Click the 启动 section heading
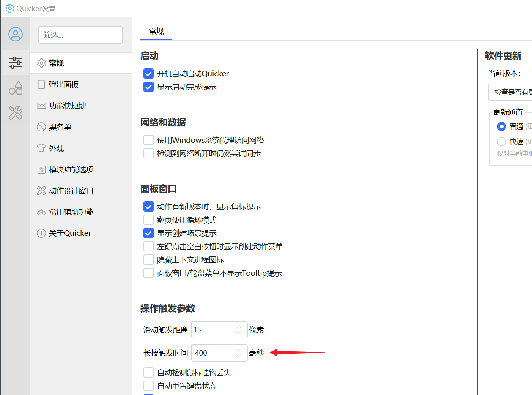532x395 pixels. [x=150, y=56]
